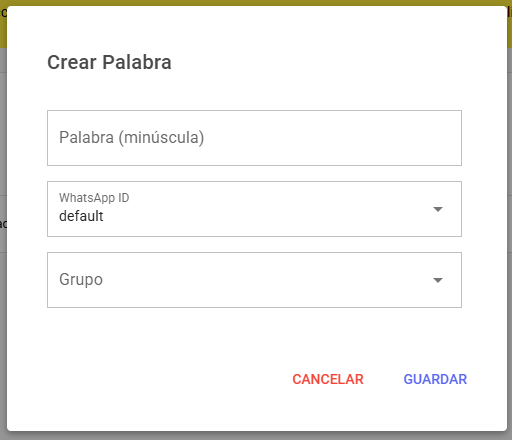Click the "Grupo" placeholder text
This screenshot has width=512, height=440.
[x=81, y=280]
